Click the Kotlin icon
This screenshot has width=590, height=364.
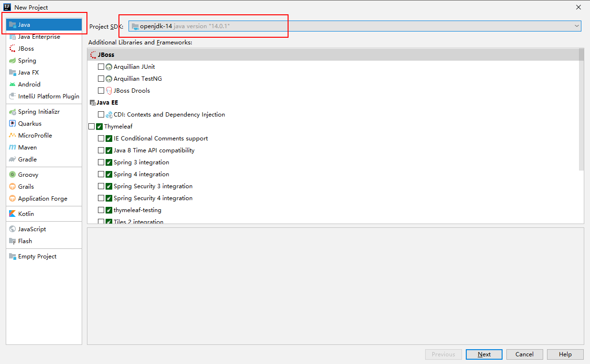12,214
